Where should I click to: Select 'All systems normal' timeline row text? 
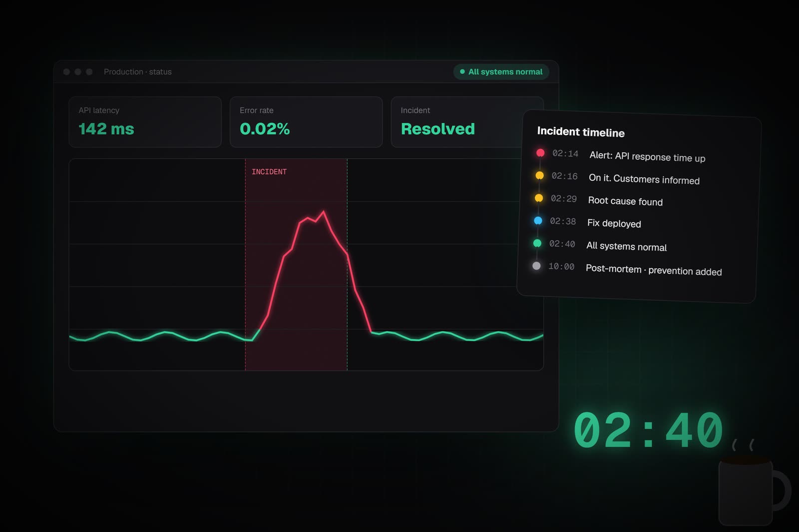point(627,247)
